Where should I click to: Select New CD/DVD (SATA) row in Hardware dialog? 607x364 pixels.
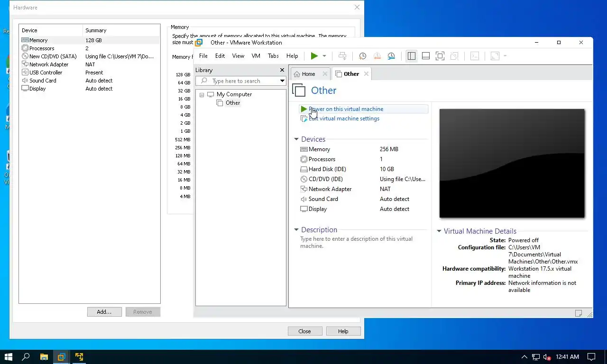pyautogui.click(x=90, y=56)
